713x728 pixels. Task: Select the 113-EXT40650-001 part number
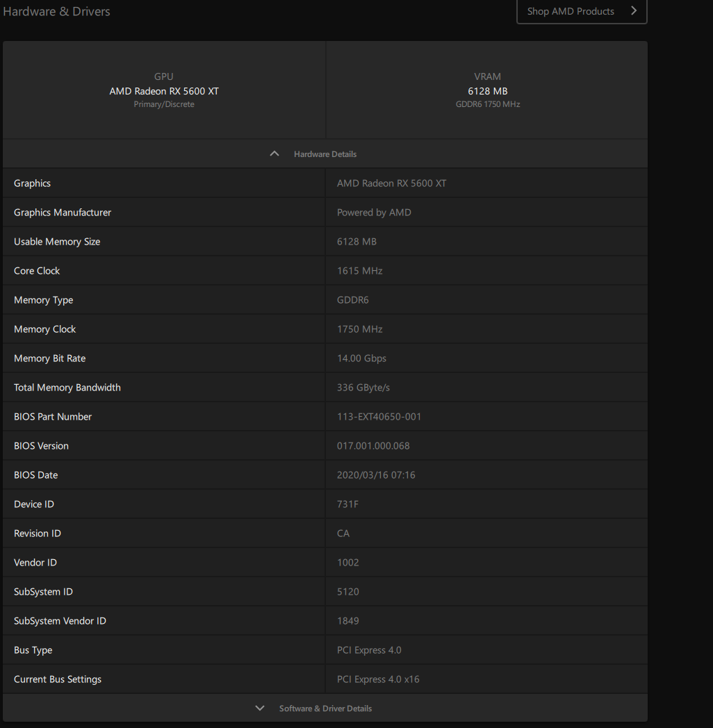point(379,417)
